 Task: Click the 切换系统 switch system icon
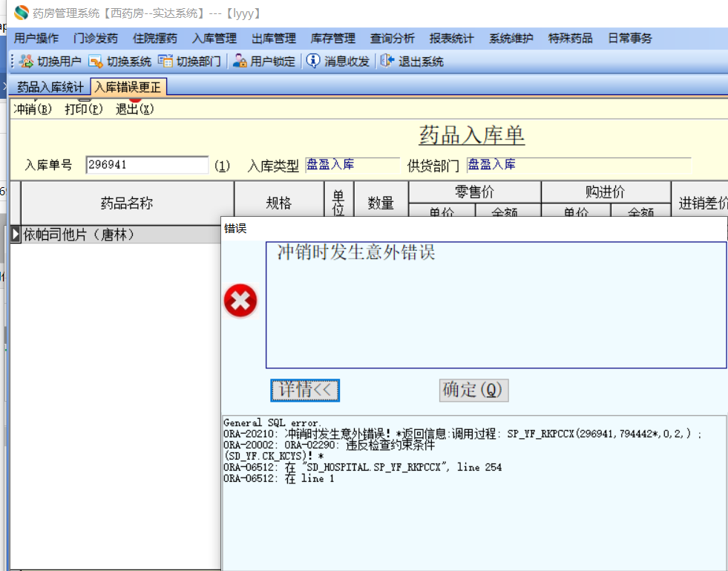[95, 62]
